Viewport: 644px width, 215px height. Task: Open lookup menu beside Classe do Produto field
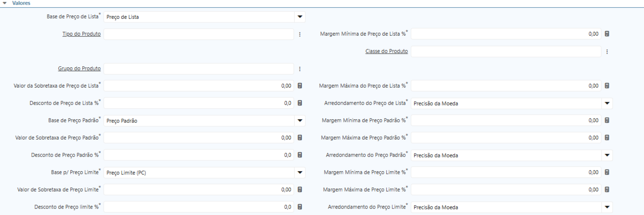coord(607,51)
